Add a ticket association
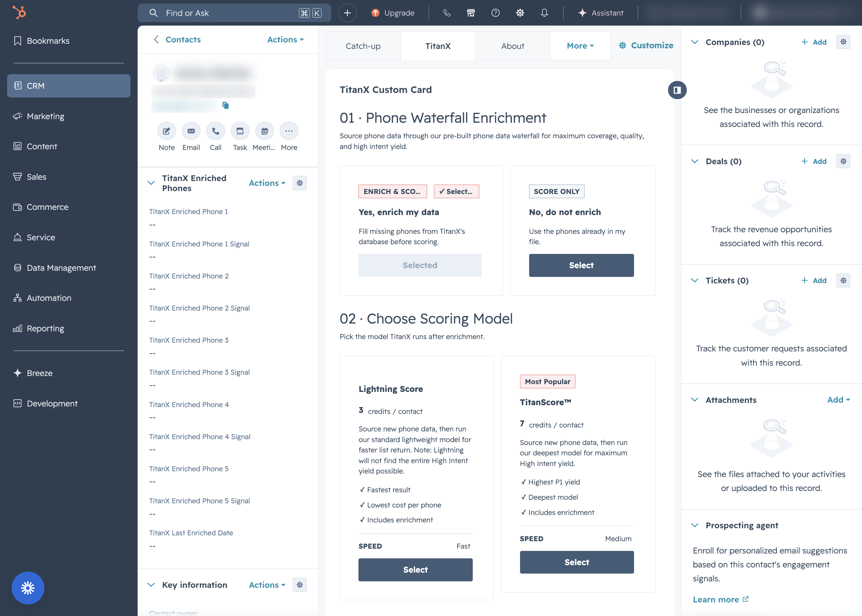This screenshot has height=616, width=862. point(814,281)
